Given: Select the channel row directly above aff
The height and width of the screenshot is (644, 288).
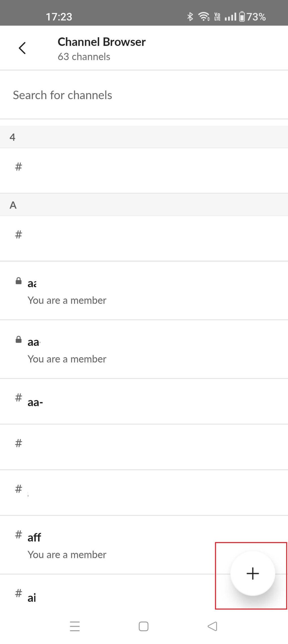Looking at the screenshot, I should coord(144,492).
